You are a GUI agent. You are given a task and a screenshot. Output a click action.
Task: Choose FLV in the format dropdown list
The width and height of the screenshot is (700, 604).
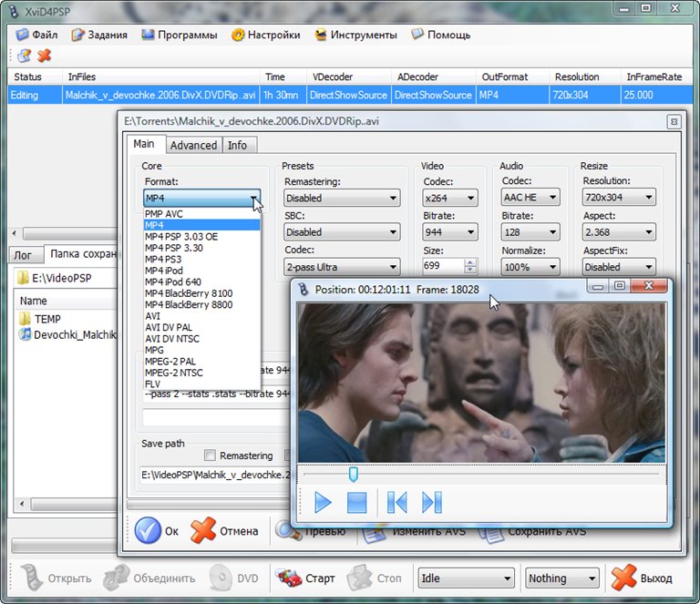pyautogui.click(x=154, y=384)
